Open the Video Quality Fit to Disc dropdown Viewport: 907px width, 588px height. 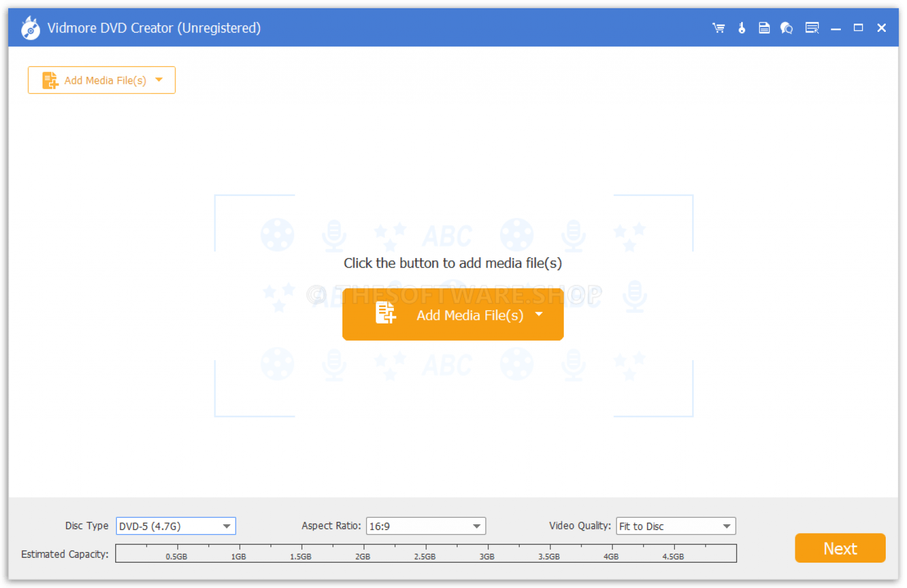click(x=676, y=526)
